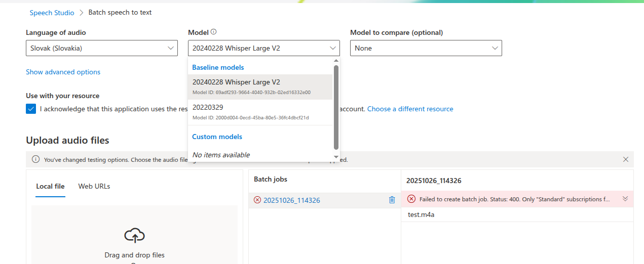Expand the failed batch job error details

[x=625, y=199]
